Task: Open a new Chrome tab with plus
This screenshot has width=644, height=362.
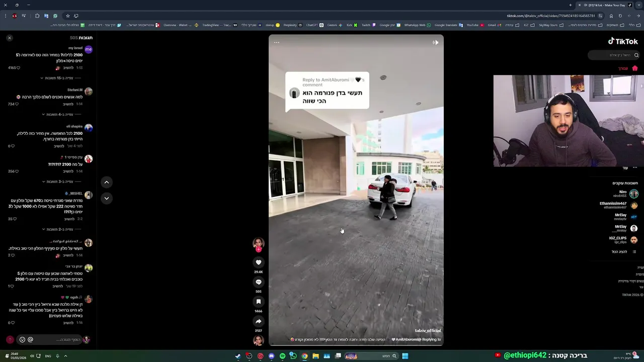Action: (x=571, y=5)
